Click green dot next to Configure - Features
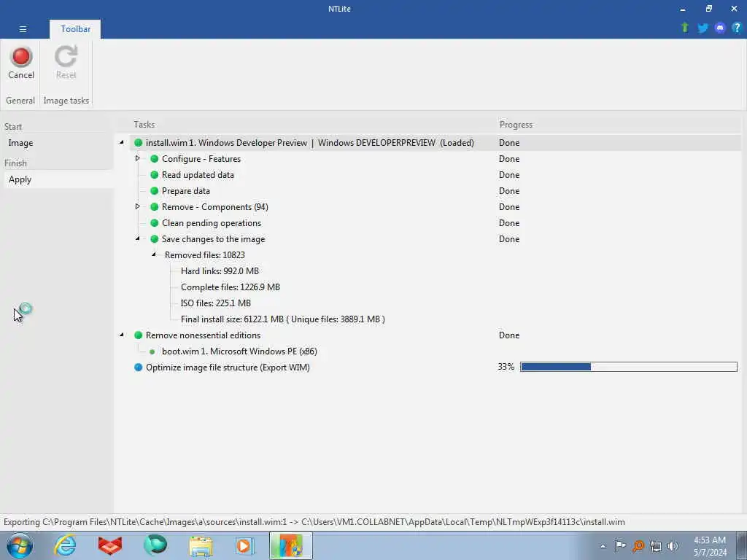The image size is (747, 560). (x=155, y=158)
